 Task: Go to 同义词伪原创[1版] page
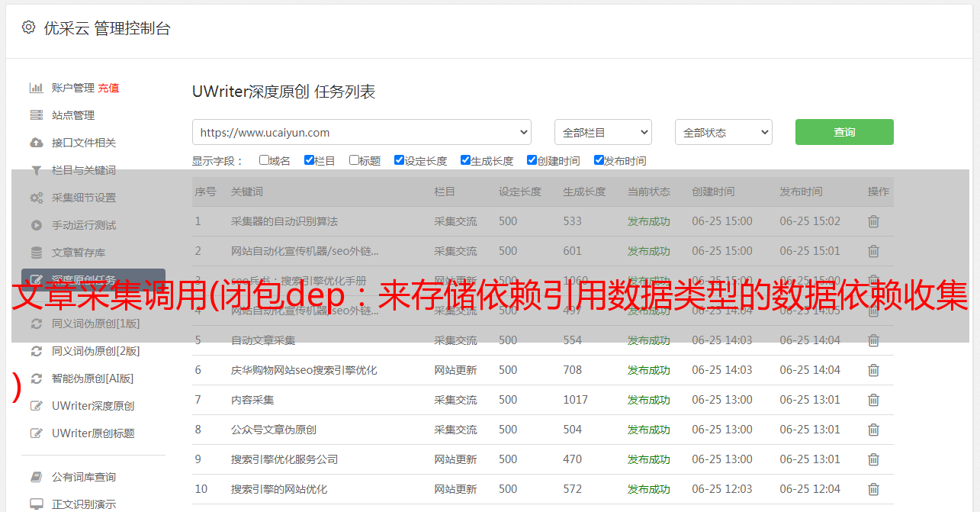(x=95, y=324)
